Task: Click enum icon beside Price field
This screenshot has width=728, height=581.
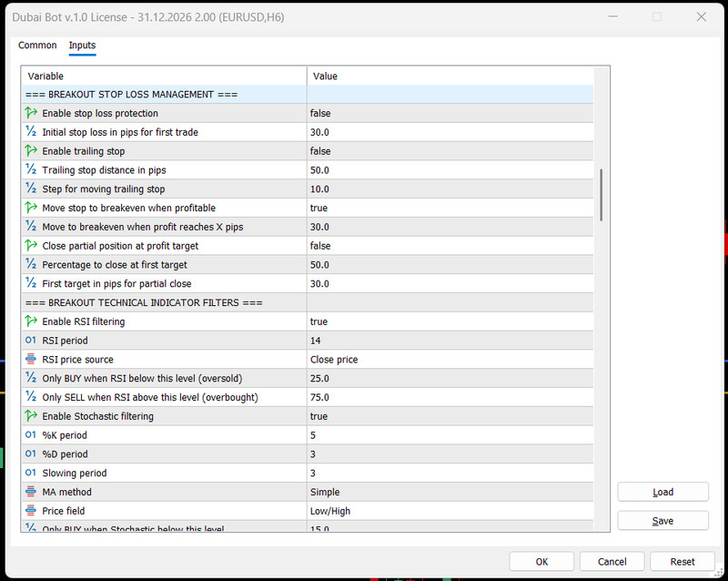Action: click(31, 511)
